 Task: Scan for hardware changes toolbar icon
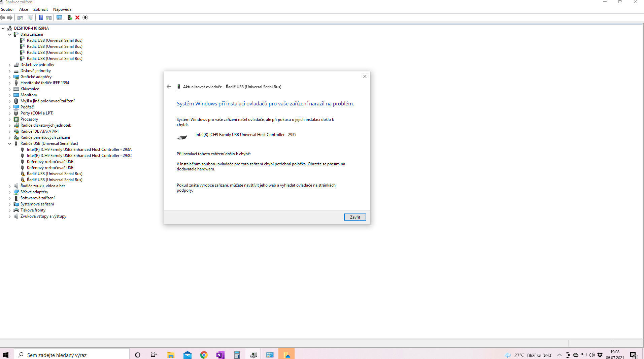coord(59,18)
